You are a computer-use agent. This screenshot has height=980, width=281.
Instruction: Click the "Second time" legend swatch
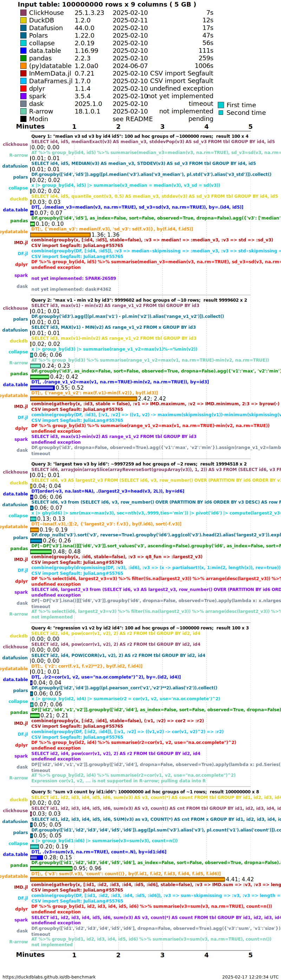point(221,113)
